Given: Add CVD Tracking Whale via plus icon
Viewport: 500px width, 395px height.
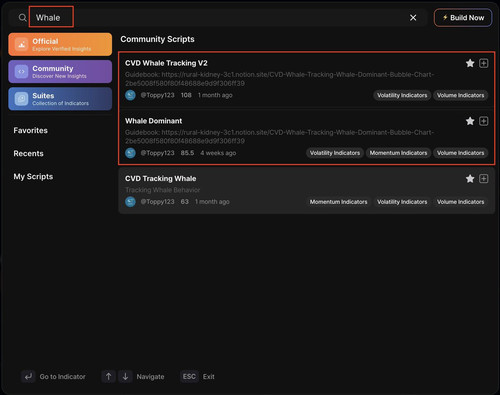Looking at the screenshot, I should click(x=484, y=179).
